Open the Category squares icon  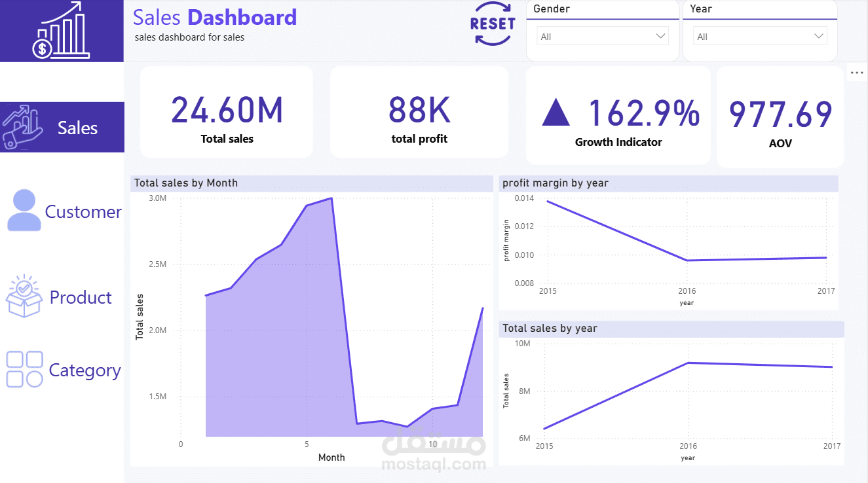click(x=24, y=369)
